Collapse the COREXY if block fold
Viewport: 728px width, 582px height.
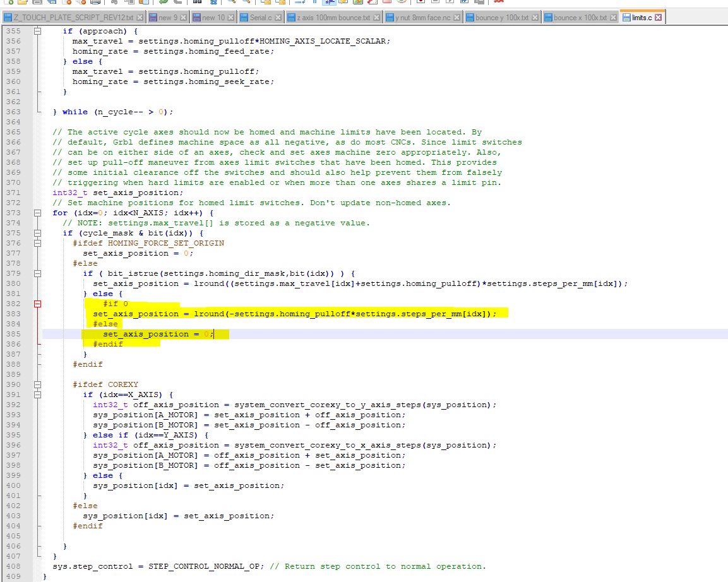[x=38, y=395]
